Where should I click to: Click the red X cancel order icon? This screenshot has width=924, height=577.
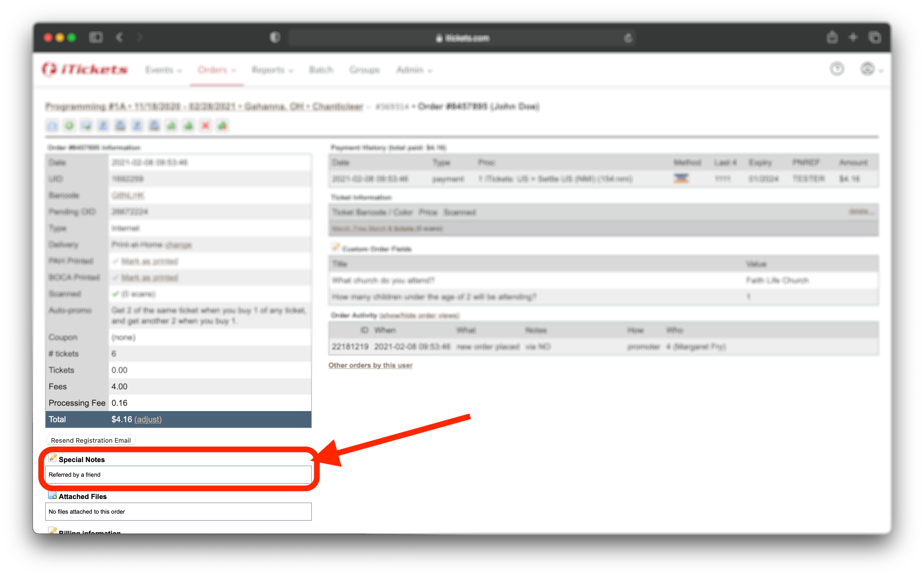tap(205, 125)
